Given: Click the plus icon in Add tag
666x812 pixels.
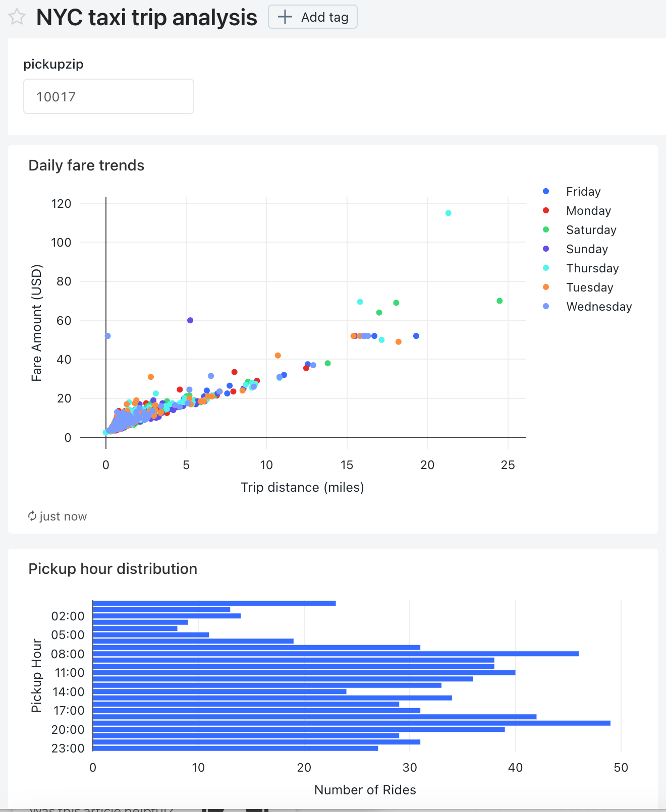Looking at the screenshot, I should pyautogui.click(x=285, y=17).
